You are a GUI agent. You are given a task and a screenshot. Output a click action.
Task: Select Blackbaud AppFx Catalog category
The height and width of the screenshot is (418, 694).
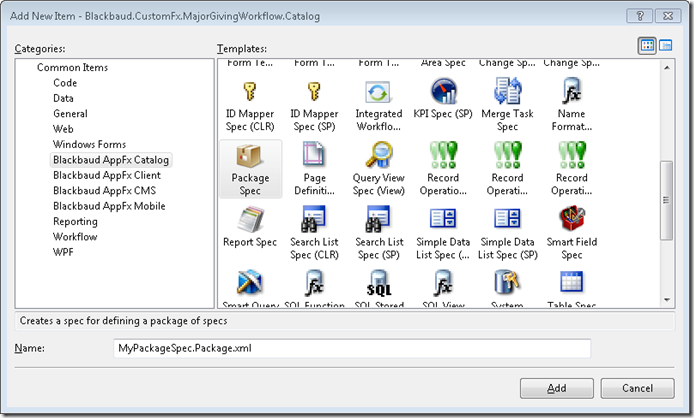click(x=111, y=160)
